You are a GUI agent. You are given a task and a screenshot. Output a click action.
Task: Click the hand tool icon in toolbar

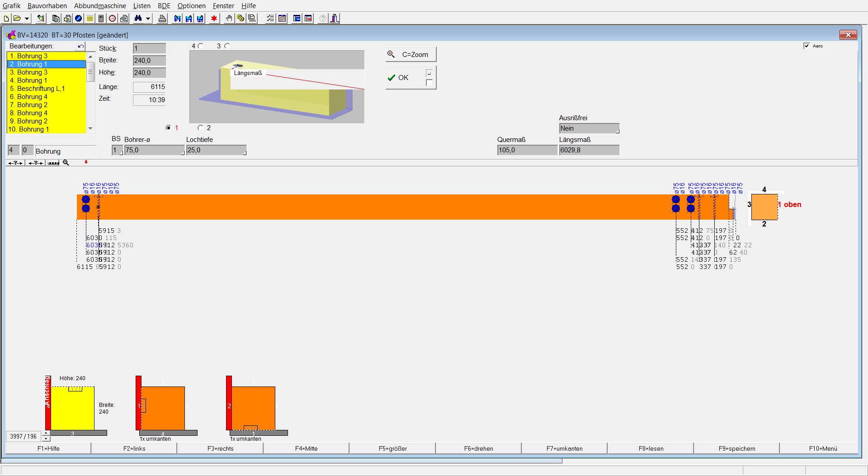229,19
